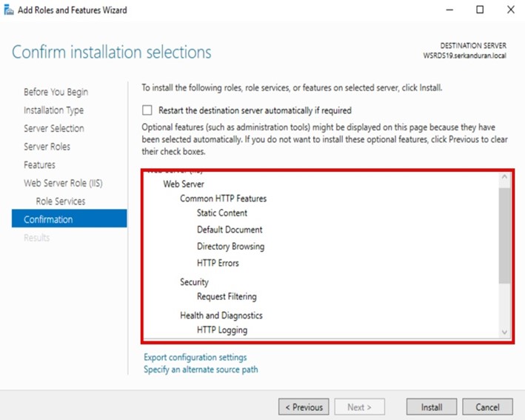The height and width of the screenshot is (420, 525).
Task: Select the Features step in sidebar
Action: click(39, 164)
